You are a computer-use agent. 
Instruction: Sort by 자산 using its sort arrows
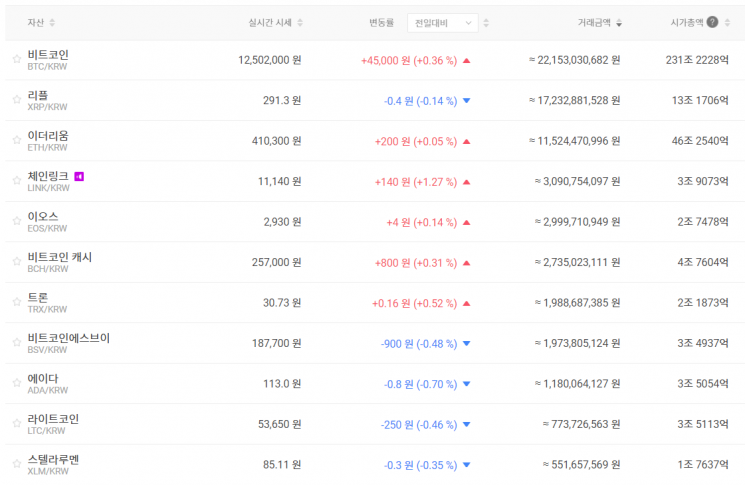(52, 22)
